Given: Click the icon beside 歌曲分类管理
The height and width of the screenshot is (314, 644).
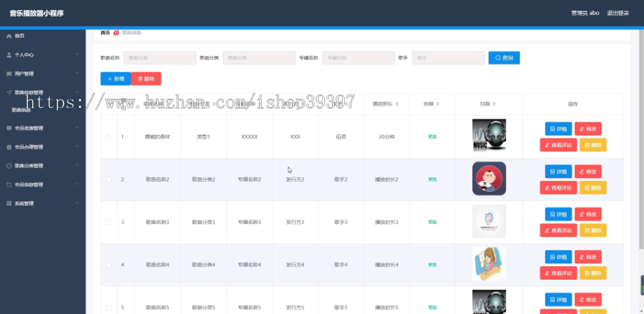Looking at the screenshot, I should click(x=9, y=166).
